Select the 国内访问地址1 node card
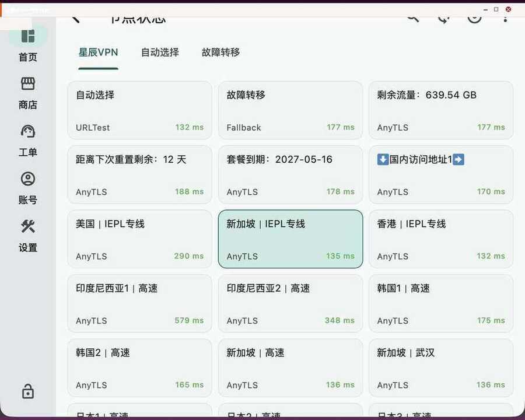525x420 pixels. click(441, 174)
